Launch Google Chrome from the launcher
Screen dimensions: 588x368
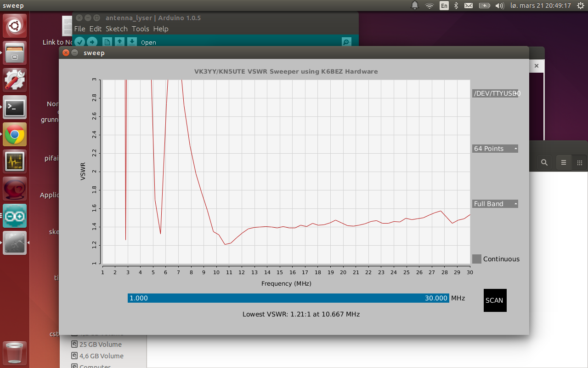14,134
